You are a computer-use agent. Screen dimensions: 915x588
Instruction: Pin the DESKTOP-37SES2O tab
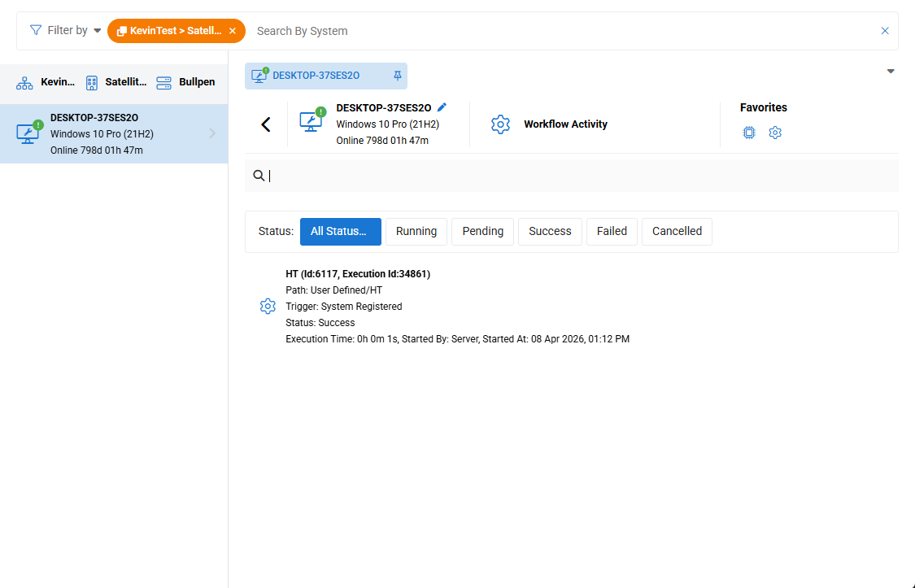[398, 76]
